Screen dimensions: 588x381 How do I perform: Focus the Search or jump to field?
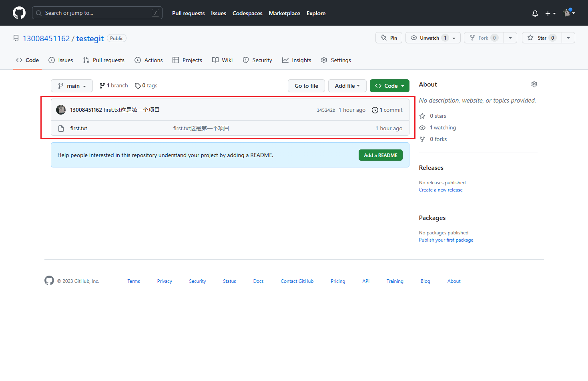[x=97, y=13]
